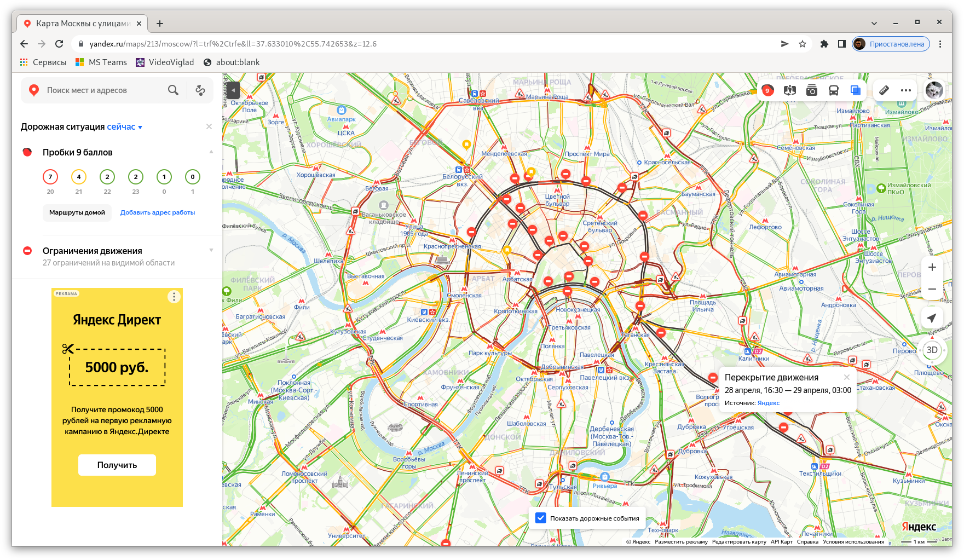Open 'Условия использования' footer link

[853, 542]
